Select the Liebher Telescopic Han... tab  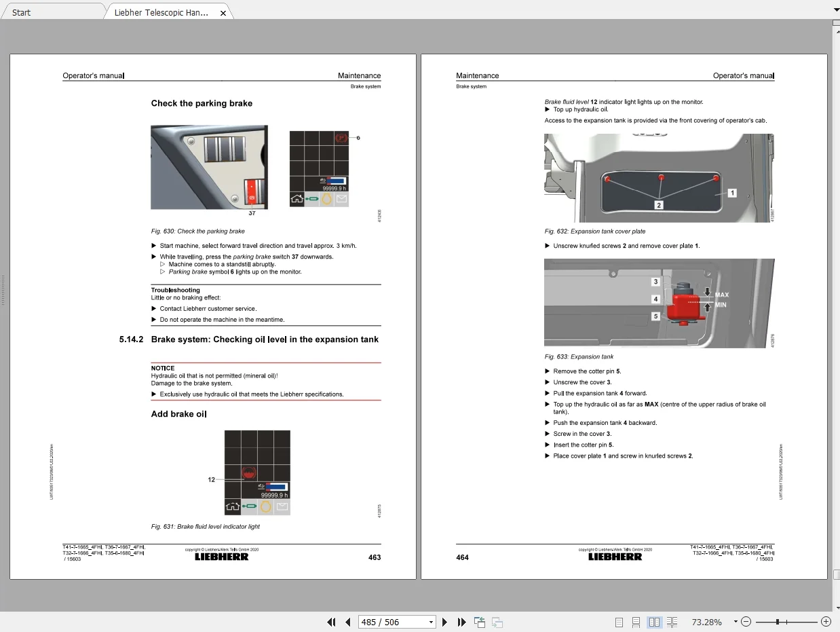click(x=161, y=12)
